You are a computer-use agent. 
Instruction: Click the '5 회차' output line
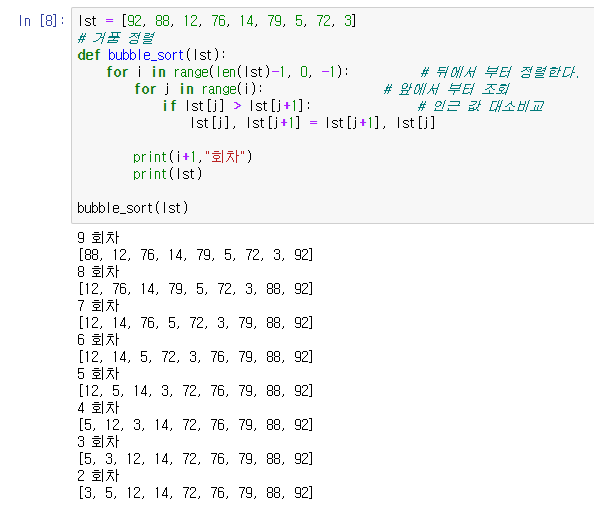(98, 374)
